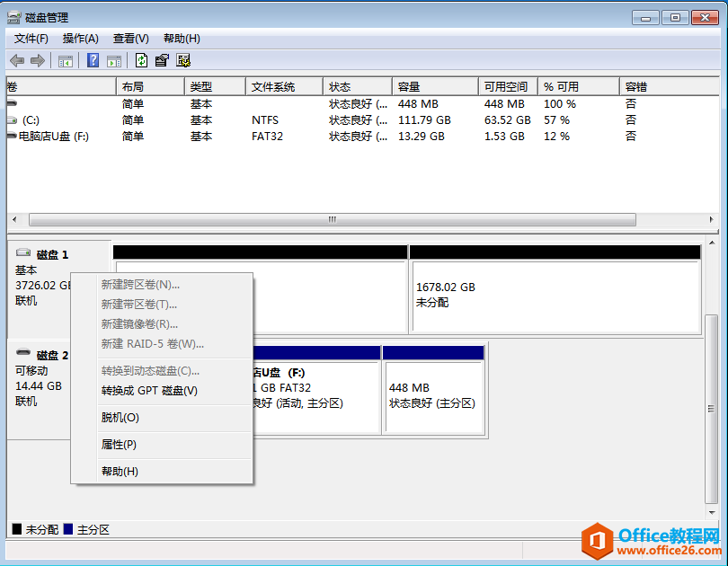
Task: Click the rightmost Settings toolbar icon
Action: click(x=183, y=61)
